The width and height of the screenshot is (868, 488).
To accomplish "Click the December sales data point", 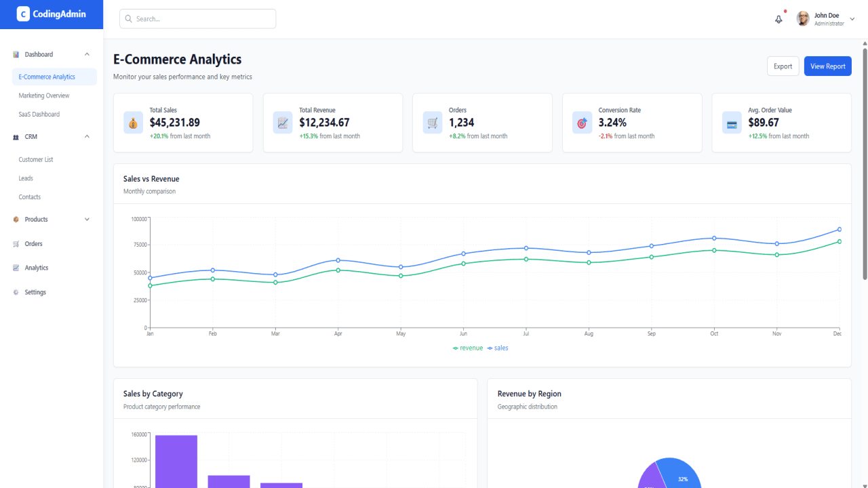I will coord(840,229).
